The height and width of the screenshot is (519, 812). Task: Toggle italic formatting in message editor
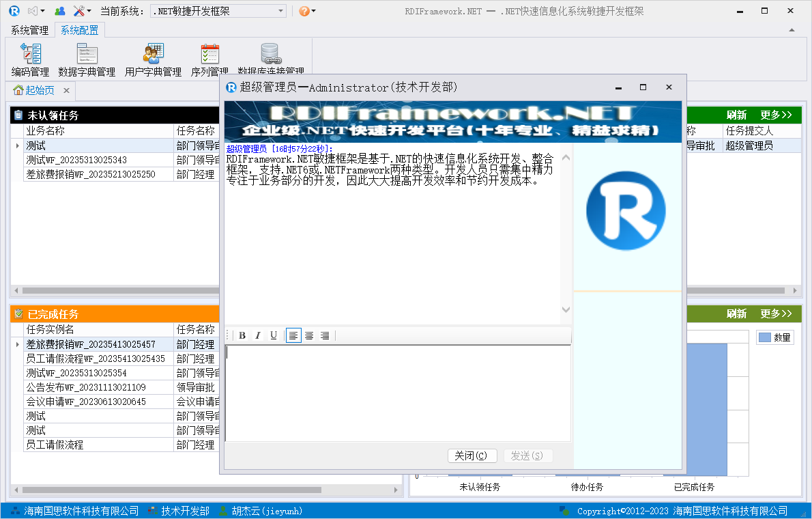pos(258,335)
